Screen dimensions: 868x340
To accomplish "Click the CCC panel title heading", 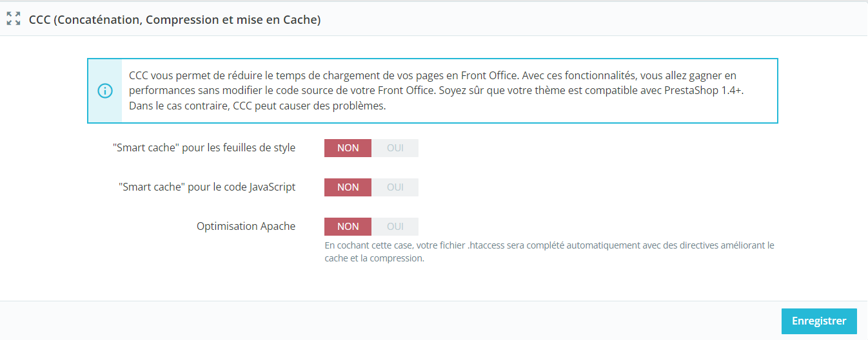I will (x=175, y=19).
